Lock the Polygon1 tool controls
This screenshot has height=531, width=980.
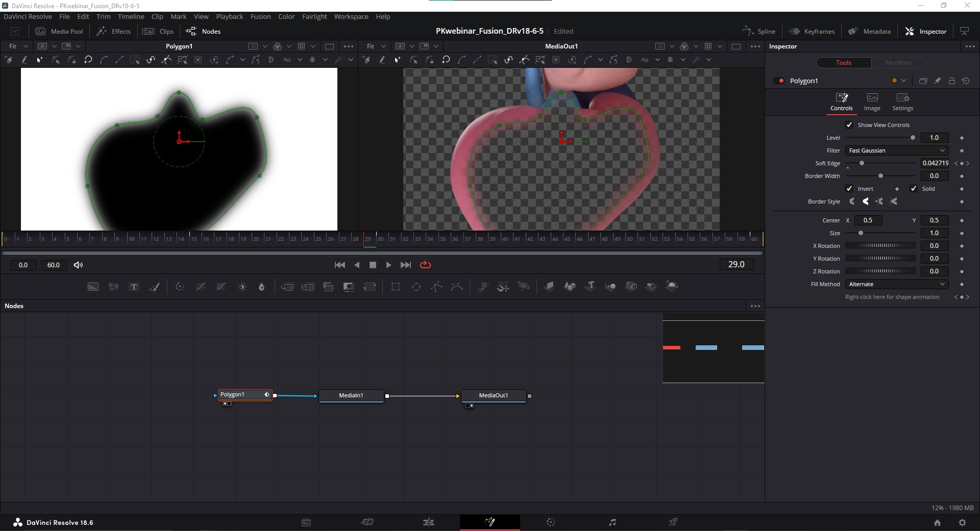tap(951, 81)
